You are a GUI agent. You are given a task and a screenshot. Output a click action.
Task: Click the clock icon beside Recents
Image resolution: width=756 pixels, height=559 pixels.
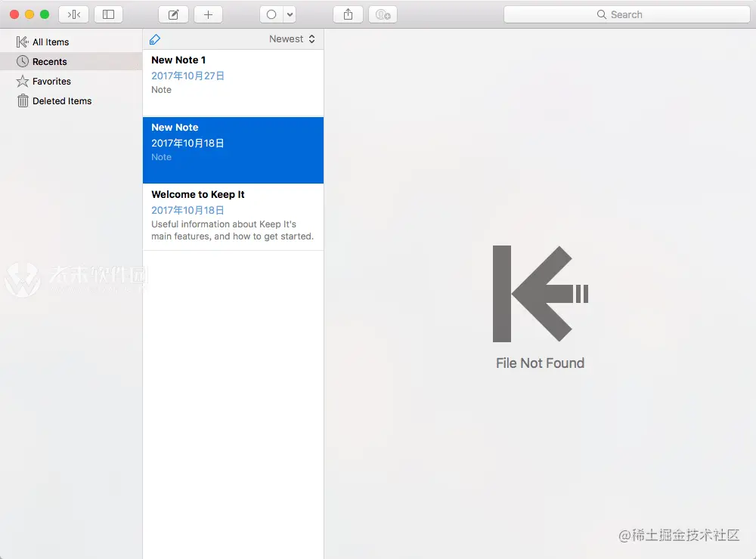pos(22,61)
